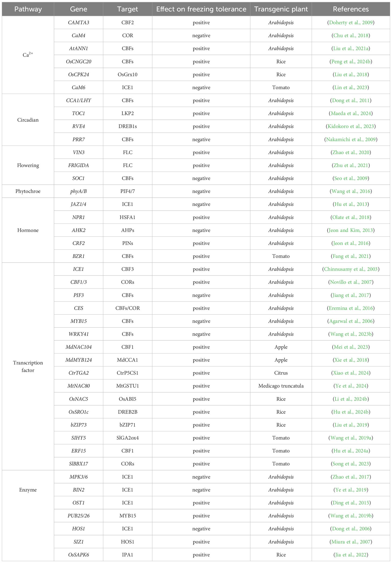Open the Jeon and Kim, 2013 citation
Screen dimensions: 392x563
pyautogui.click(x=351, y=230)
